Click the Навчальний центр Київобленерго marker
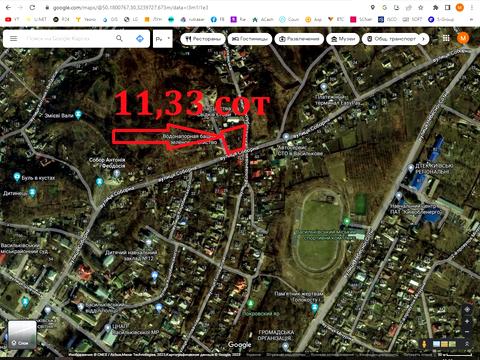The width and height of the screenshot is (480, 360). [x=399, y=196]
